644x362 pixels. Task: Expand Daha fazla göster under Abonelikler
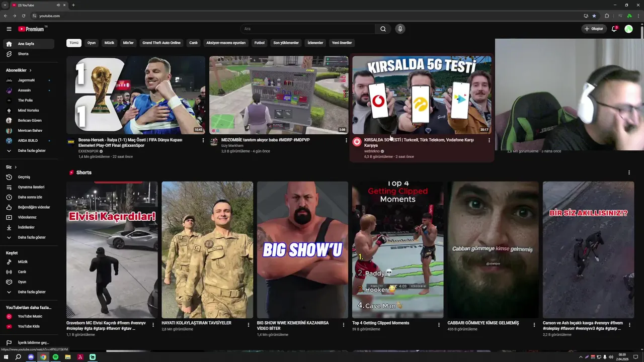click(x=28, y=151)
